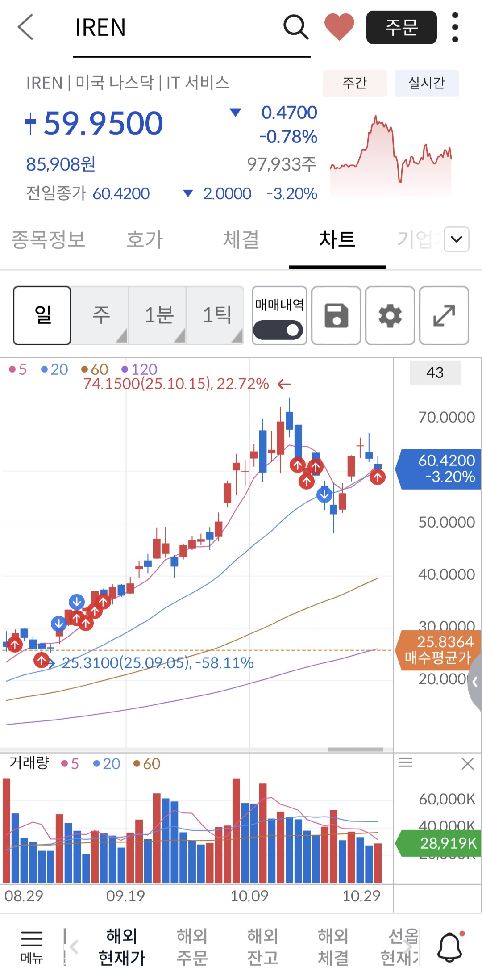The width and height of the screenshot is (482, 980).
Task: Tap the back arrow icon
Action: [x=26, y=27]
